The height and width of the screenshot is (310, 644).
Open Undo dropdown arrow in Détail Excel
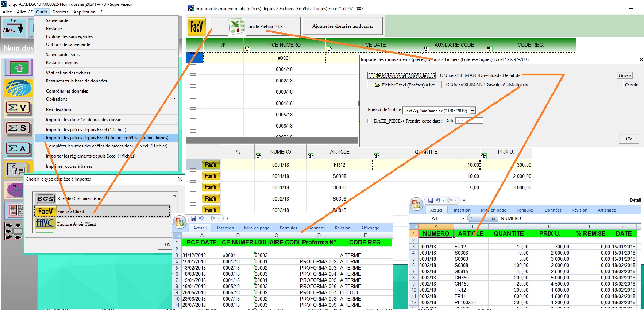pyautogui.click(x=443, y=200)
